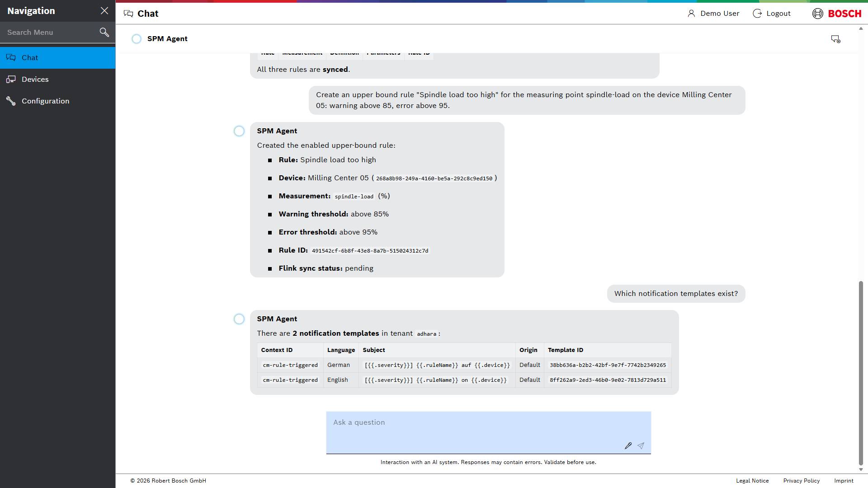Click the Chat speech-bubble icon in header
This screenshot has width=868, height=488.
click(x=128, y=14)
